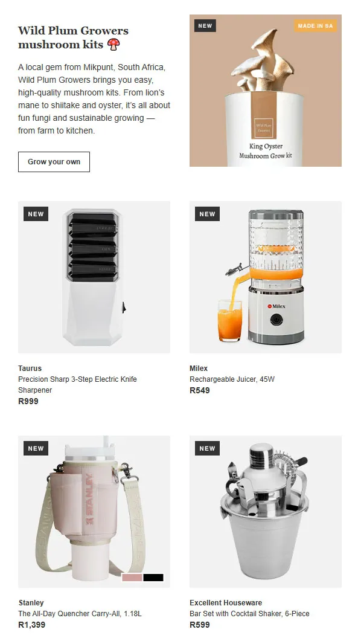Screen dimensions: 361x644
Task: Open the Taurus knife sharpener product image
Action: (94, 277)
